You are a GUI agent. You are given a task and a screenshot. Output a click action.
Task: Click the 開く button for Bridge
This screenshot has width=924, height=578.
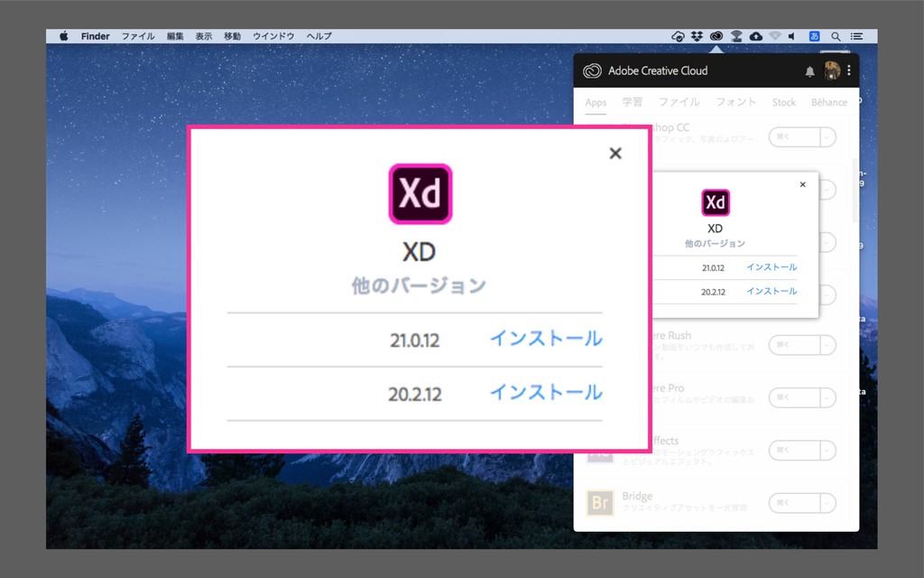pyautogui.click(x=794, y=502)
